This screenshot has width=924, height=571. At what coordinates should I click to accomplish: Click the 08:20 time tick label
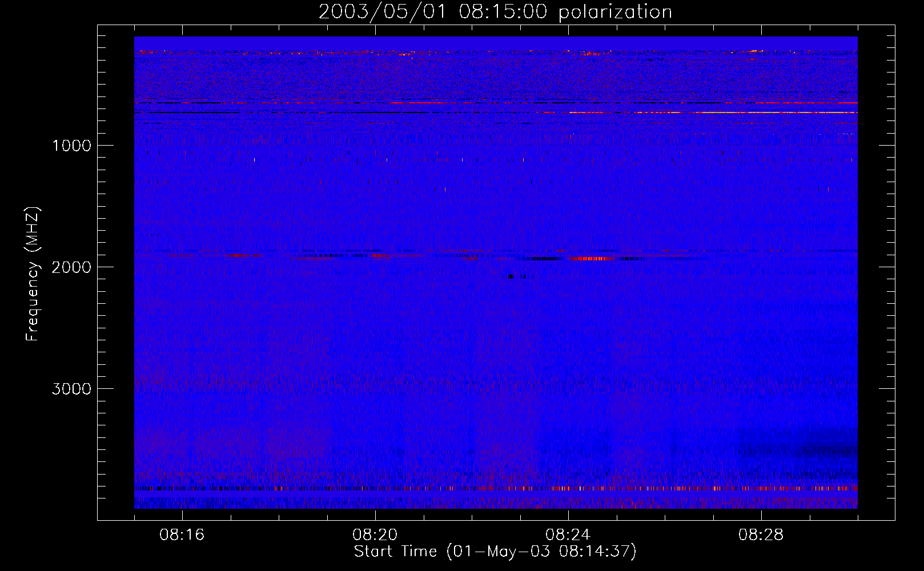pyautogui.click(x=375, y=535)
